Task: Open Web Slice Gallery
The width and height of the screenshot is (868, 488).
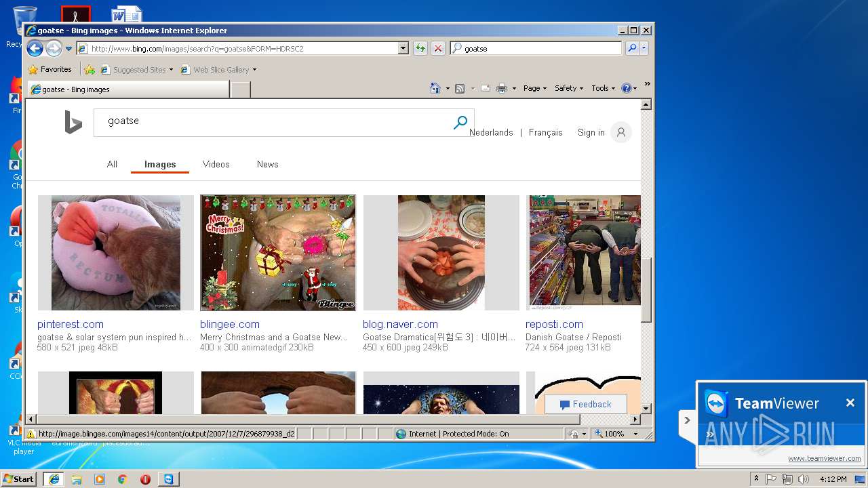Action: 218,70
